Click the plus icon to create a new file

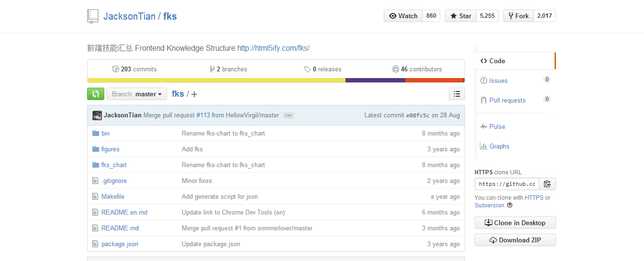[194, 94]
